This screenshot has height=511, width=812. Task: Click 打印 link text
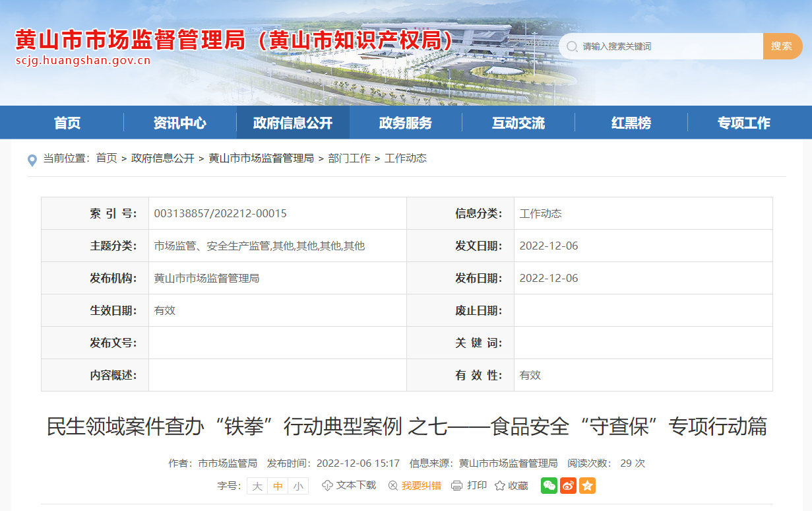[477, 485]
